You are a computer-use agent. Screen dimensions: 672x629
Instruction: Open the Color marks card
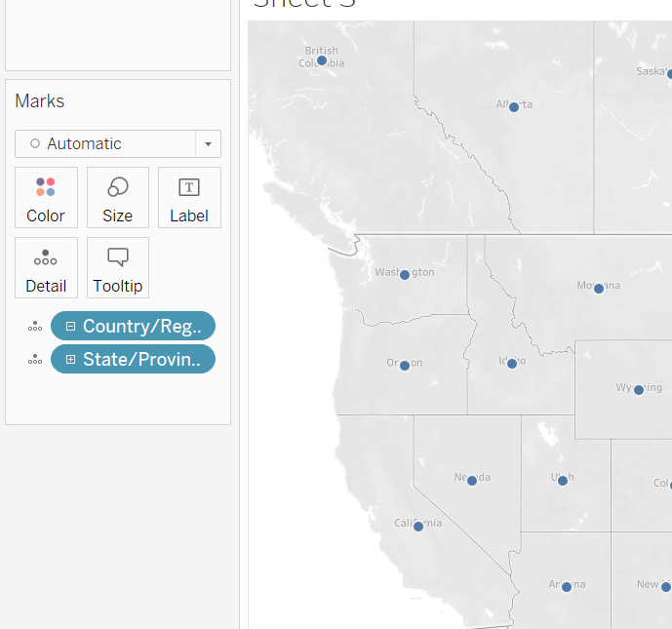click(x=46, y=198)
